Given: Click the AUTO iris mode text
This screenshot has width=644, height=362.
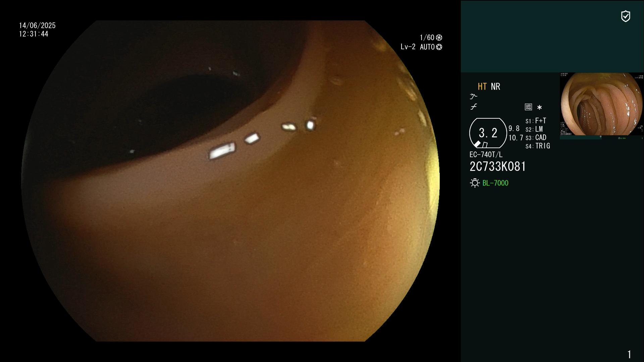Looking at the screenshot, I should pos(427,47).
